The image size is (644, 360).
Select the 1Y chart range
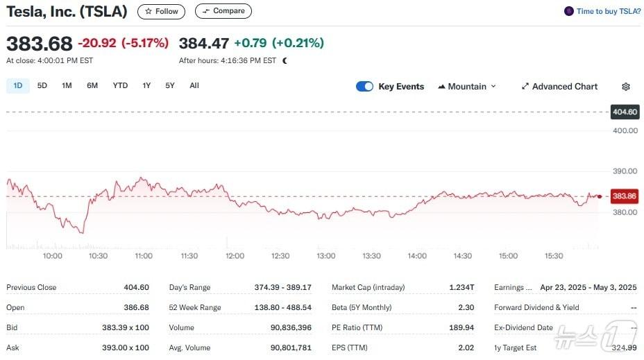coord(146,86)
